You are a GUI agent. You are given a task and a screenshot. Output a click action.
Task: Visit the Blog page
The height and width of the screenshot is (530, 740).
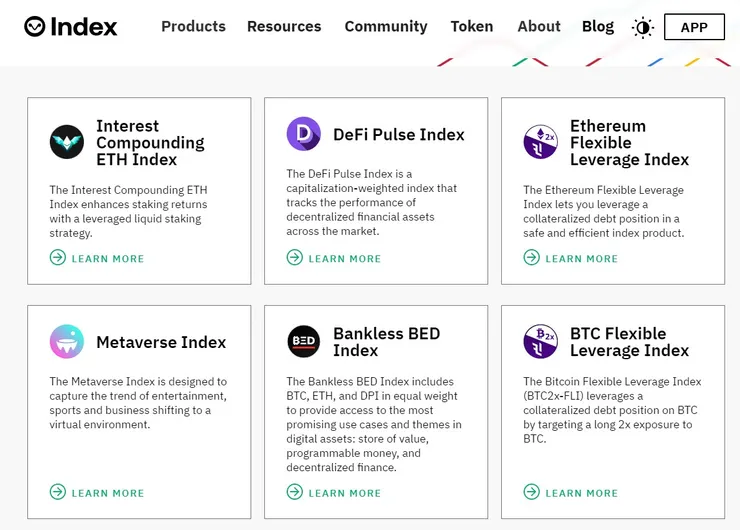[598, 27]
